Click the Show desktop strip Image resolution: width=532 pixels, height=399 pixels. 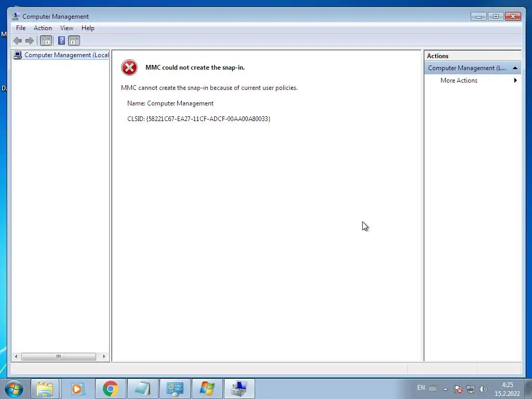click(x=528, y=389)
